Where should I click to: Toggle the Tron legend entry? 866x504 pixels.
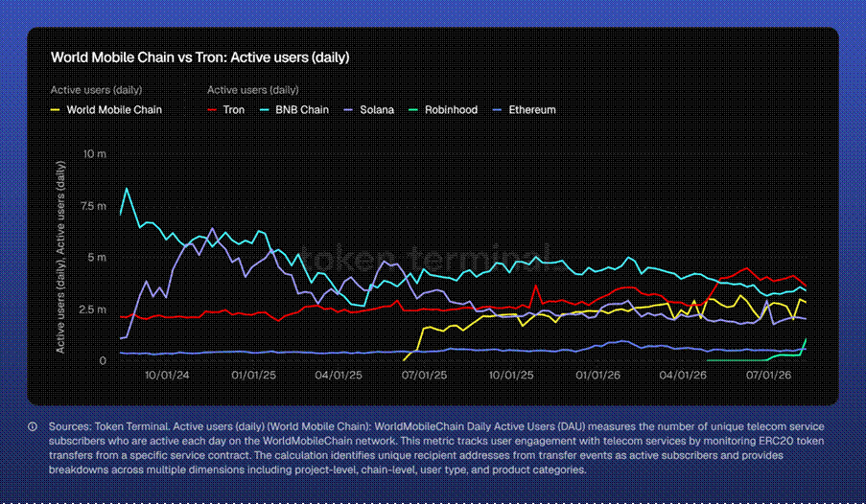tap(226, 110)
